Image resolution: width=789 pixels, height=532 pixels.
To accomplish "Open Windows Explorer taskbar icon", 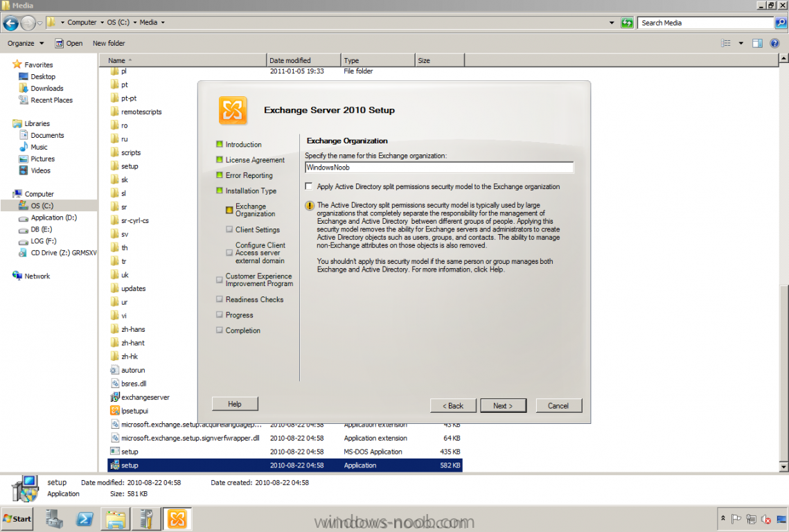I will (x=116, y=519).
